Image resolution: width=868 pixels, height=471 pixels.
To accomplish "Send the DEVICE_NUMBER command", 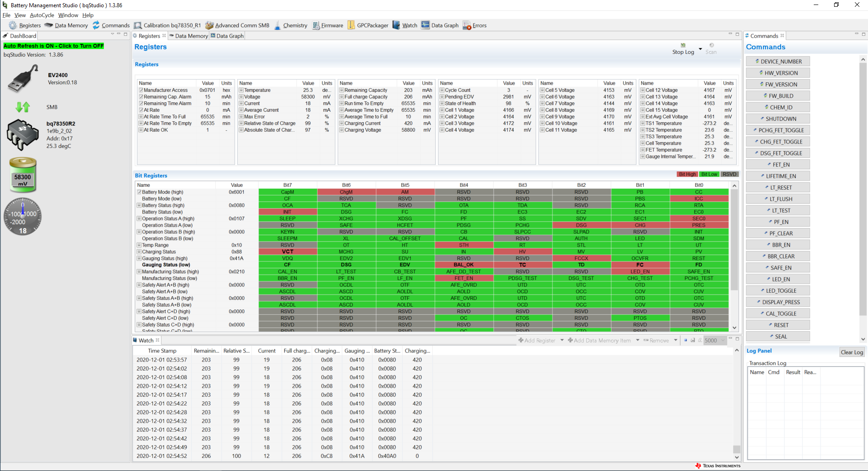I will point(778,62).
